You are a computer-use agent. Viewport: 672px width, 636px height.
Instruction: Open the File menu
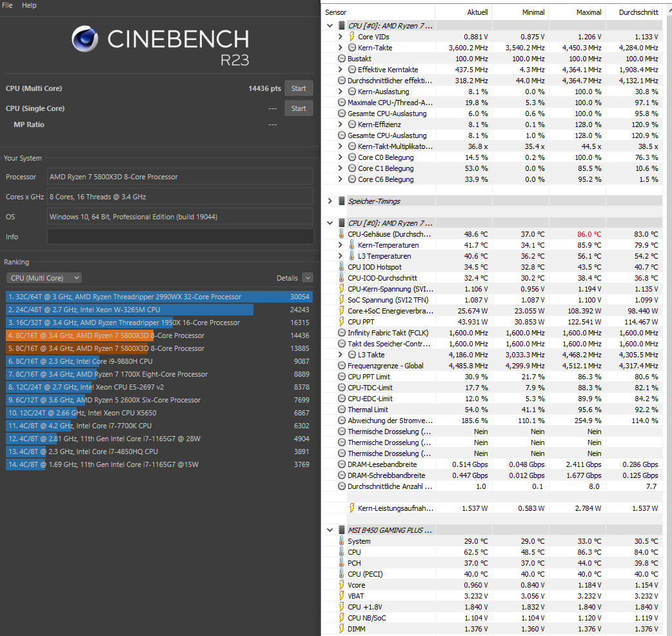pos(7,5)
